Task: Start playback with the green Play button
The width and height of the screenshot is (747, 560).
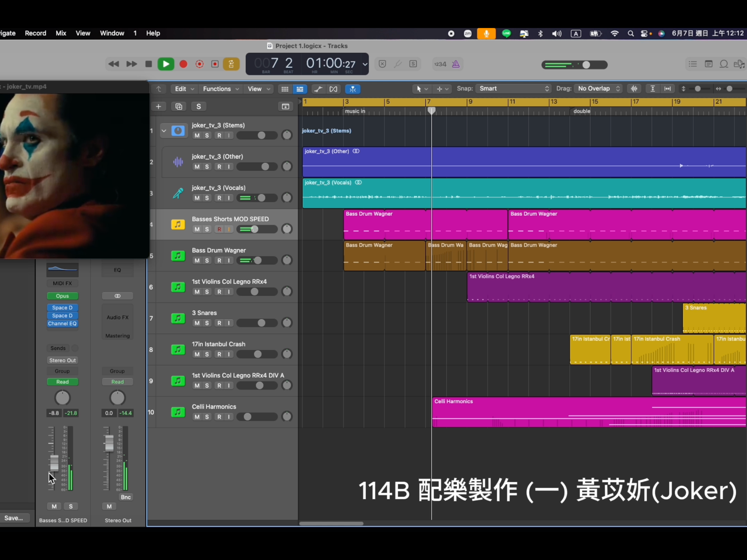Action: click(166, 64)
